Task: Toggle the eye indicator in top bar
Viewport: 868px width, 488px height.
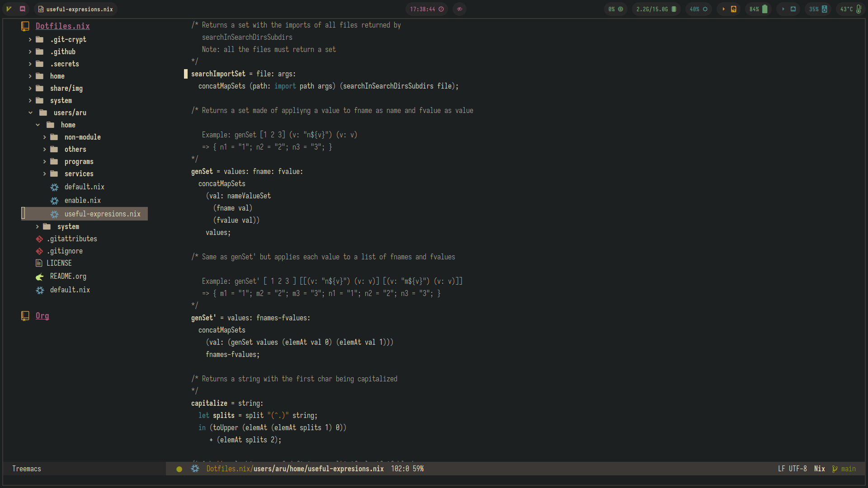Action: point(459,9)
